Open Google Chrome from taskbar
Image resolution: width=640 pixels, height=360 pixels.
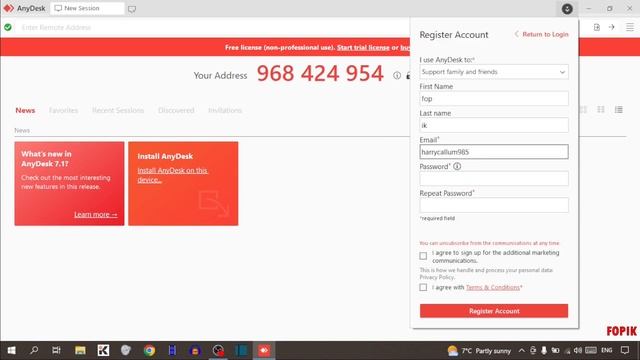[x=149, y=350]
